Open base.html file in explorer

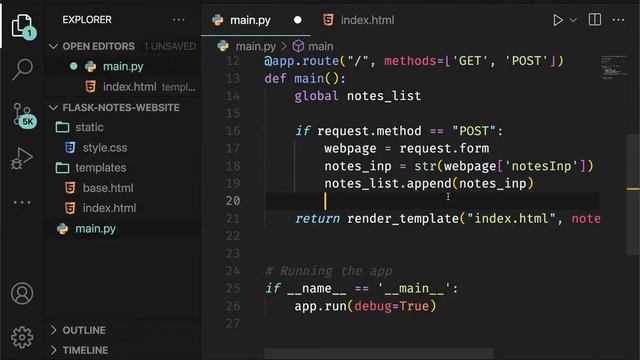click(x=122, y=188)
